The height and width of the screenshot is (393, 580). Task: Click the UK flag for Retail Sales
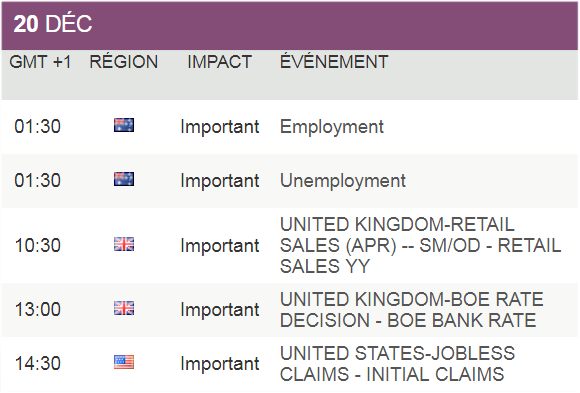(x=124, y=244)
